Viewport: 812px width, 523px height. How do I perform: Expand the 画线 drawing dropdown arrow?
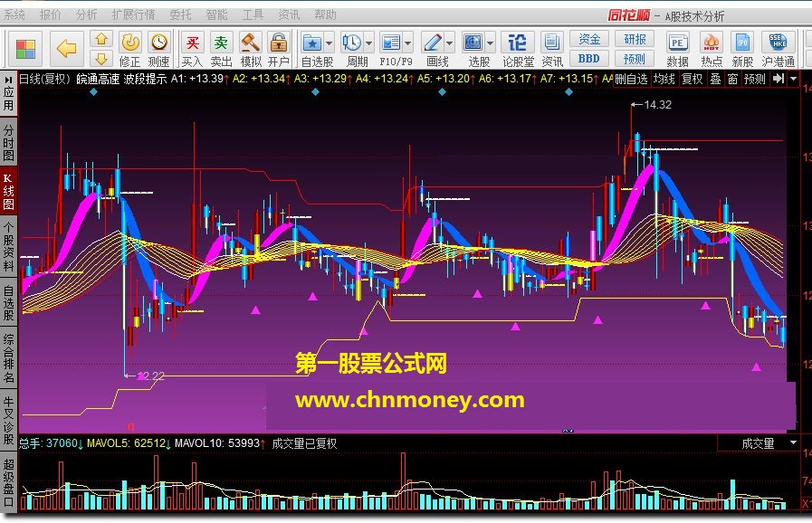coord(449,43)
